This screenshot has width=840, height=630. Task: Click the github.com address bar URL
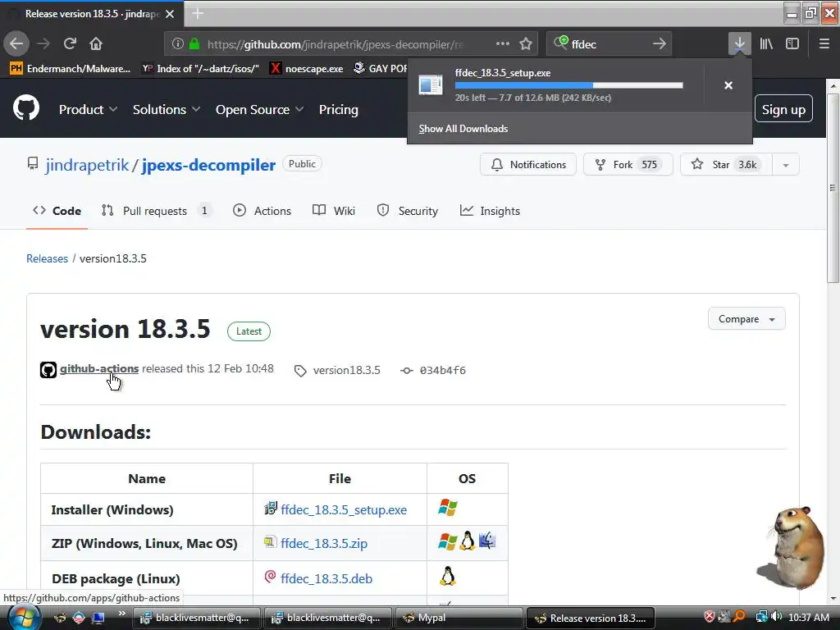pyautogui.click(x=335, y=44)
